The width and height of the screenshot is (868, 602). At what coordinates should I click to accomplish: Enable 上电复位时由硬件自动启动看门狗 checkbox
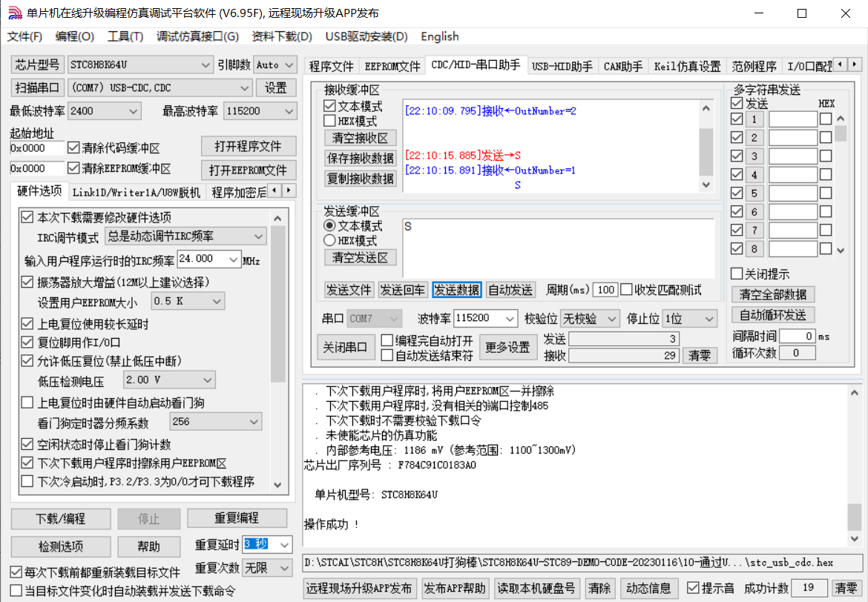point(27,403)
